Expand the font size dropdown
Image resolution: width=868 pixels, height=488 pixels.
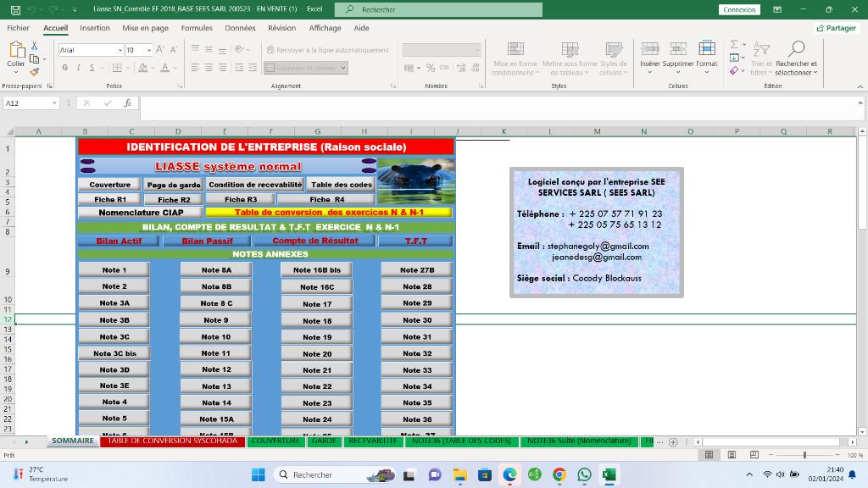coord(149,50)
